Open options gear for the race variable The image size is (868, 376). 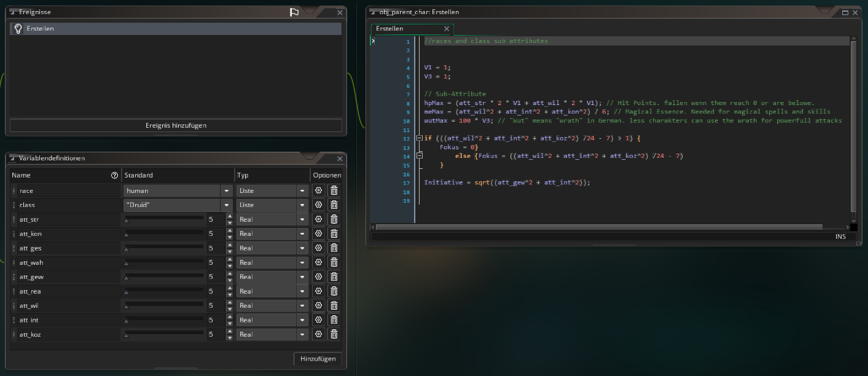318,190
